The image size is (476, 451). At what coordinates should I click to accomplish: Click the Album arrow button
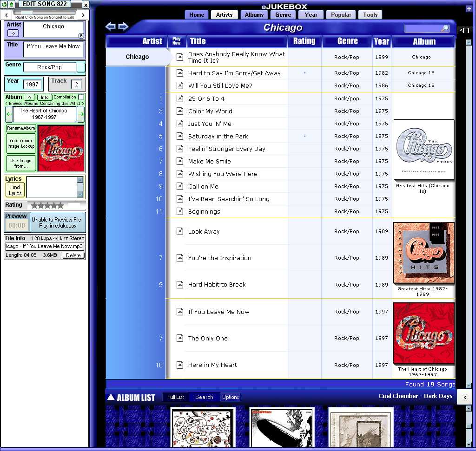pyautogui.click(x=29, y=98)
